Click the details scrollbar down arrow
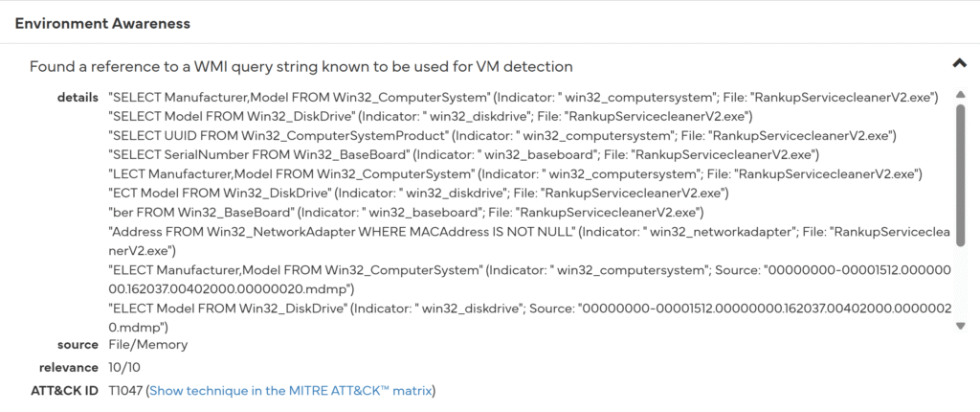Image resolution: width=980 pixels, height=412 pixels. (960, 326)
